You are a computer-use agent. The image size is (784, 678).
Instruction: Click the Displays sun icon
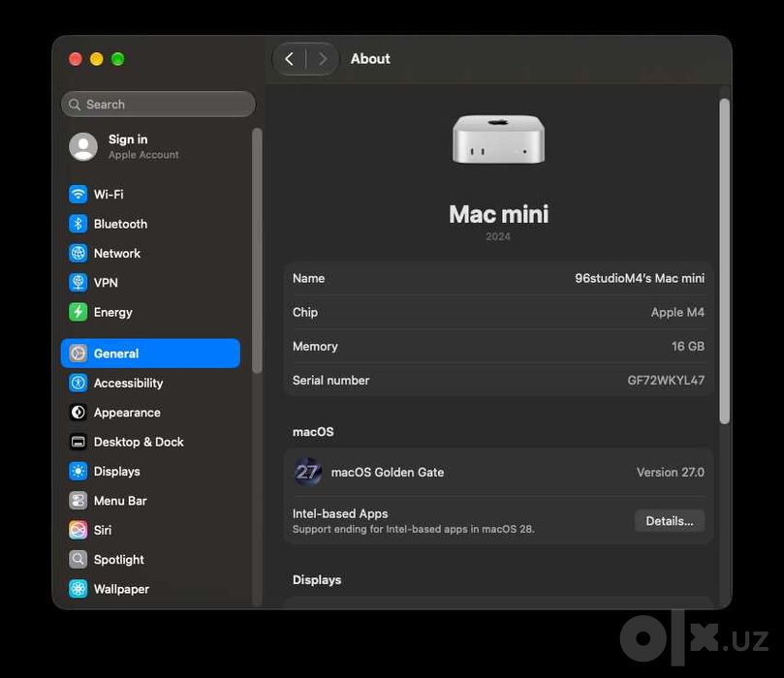[x=78, y=471]
